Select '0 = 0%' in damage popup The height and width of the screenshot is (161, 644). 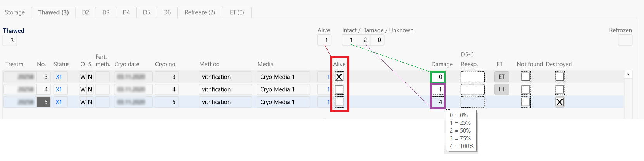(x=459, y=115)
